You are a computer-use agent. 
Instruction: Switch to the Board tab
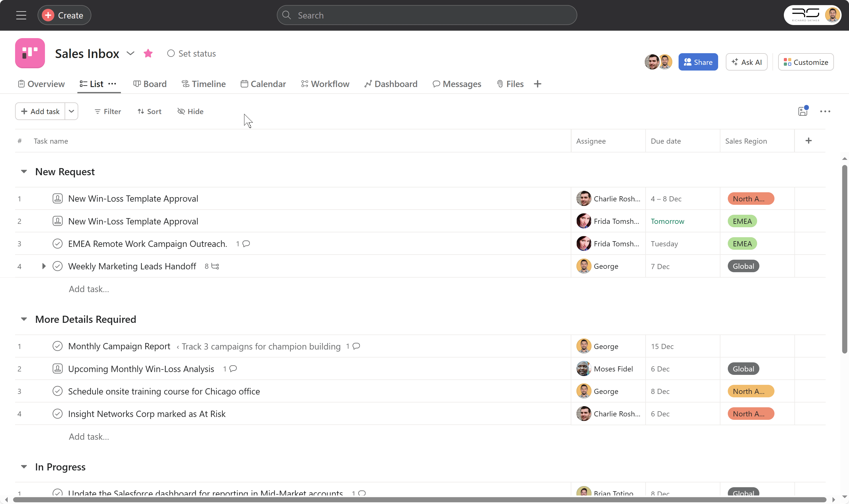150,84
